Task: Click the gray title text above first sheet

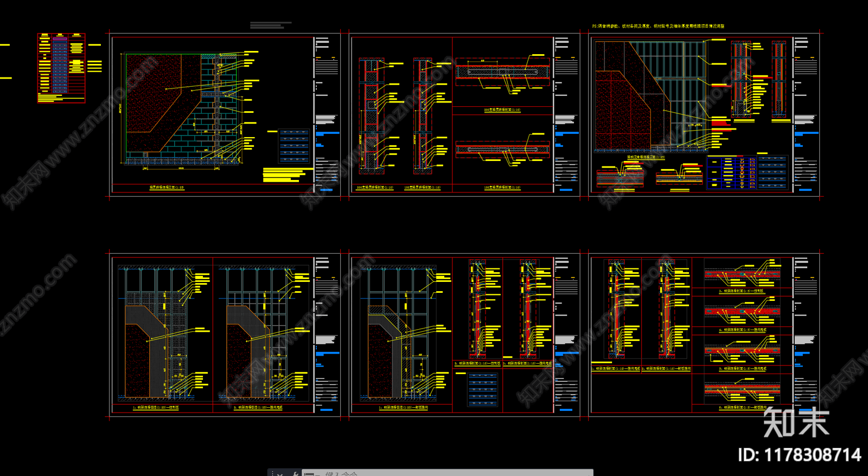Action: point(271,25)
